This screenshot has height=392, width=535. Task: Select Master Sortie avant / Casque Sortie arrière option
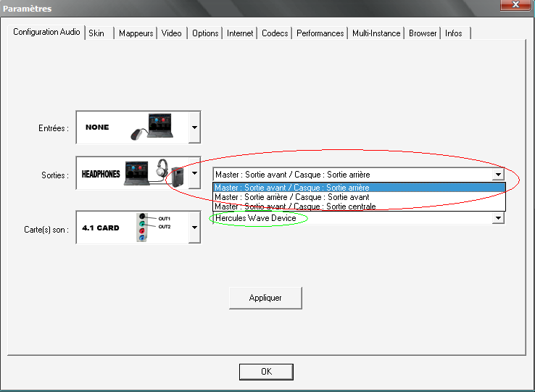358,188
